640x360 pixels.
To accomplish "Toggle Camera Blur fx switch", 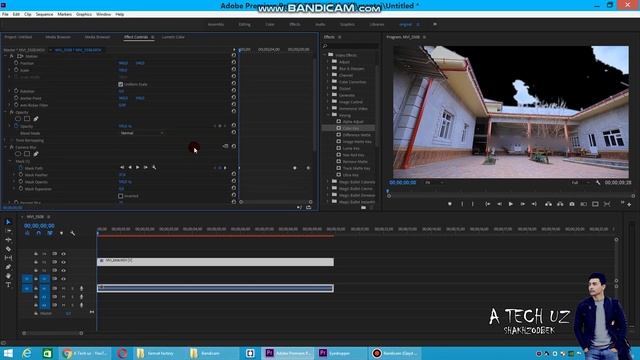I will pos(12,147).
